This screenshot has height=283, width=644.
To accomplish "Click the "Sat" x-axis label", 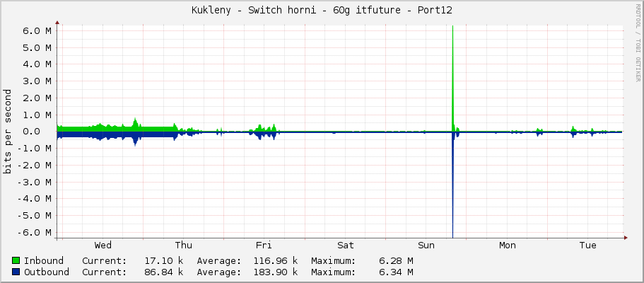I will pos(346,246).
